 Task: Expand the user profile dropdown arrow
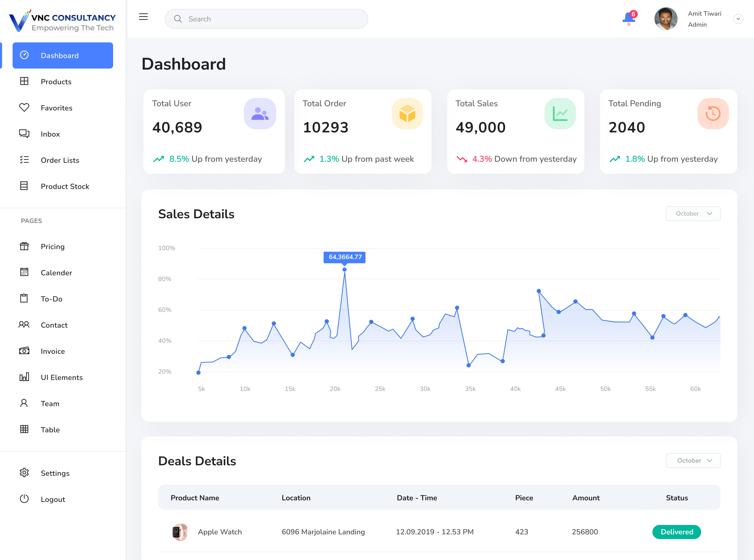[738, 19]
